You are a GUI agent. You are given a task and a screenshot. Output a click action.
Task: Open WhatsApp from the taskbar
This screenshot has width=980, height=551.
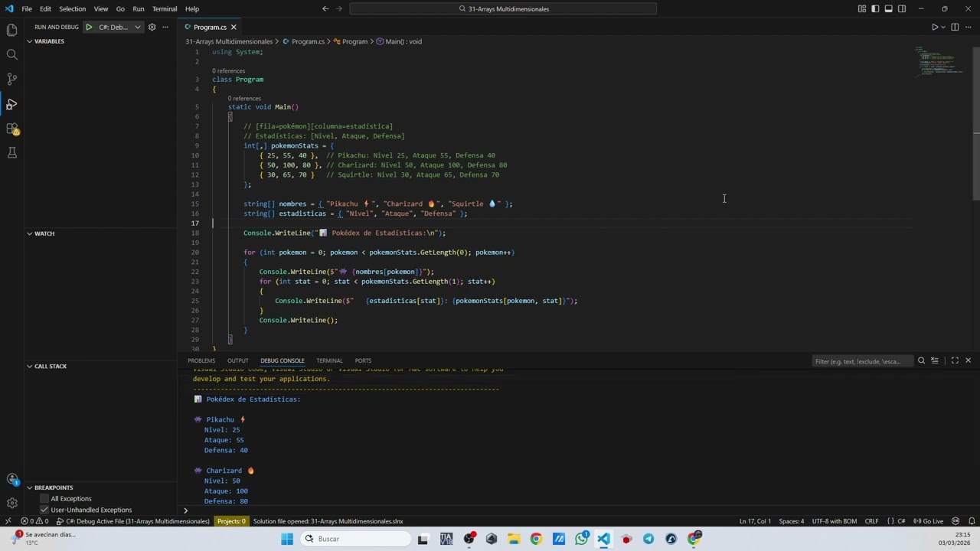point(581,539)
